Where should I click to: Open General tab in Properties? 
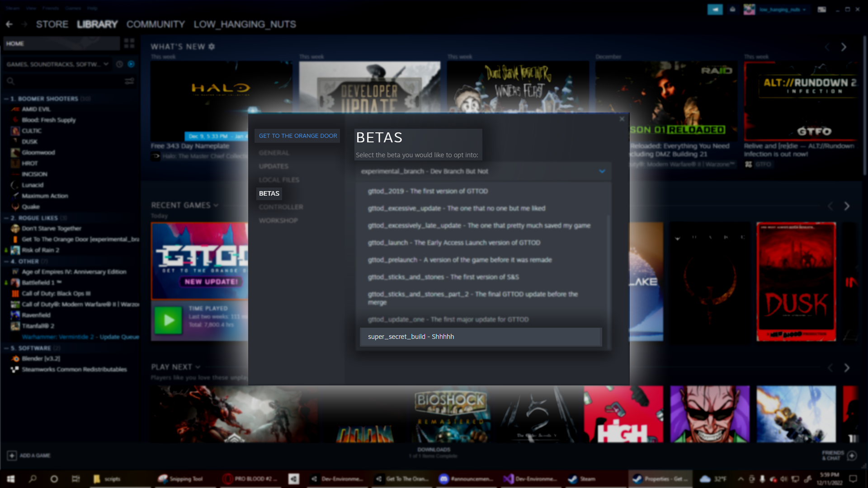[x=274, y=153]
